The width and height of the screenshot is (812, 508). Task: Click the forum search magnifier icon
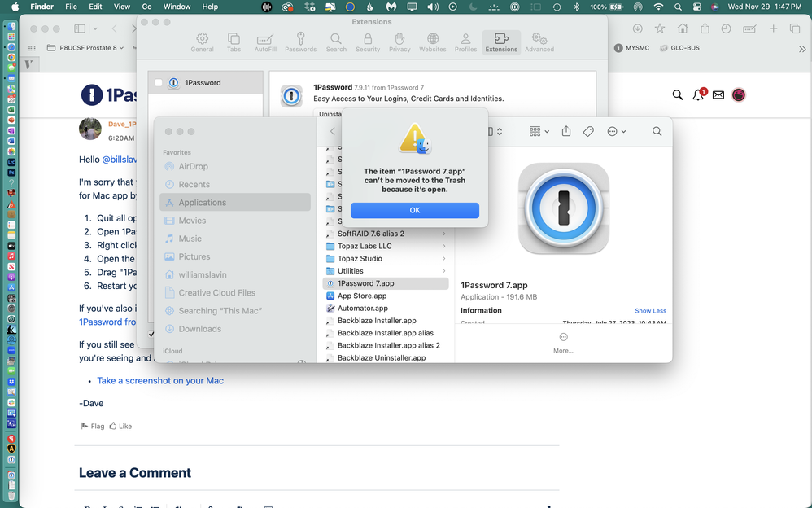(x=678, y=95)
